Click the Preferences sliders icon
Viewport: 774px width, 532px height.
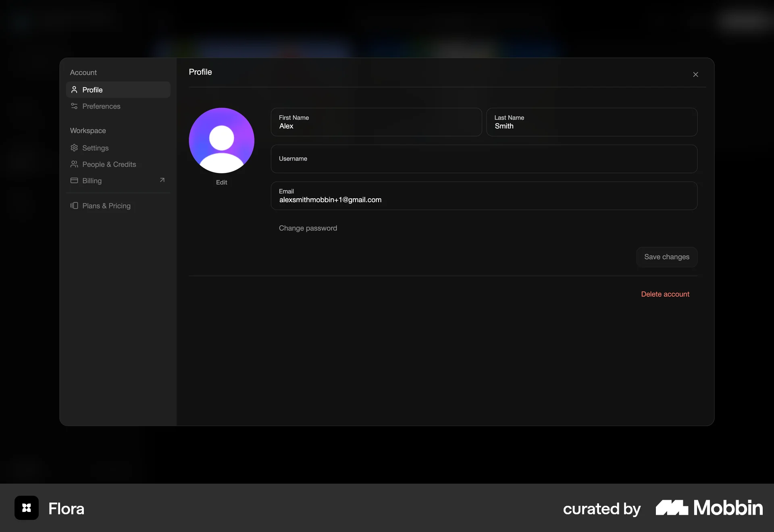[74, 106]
